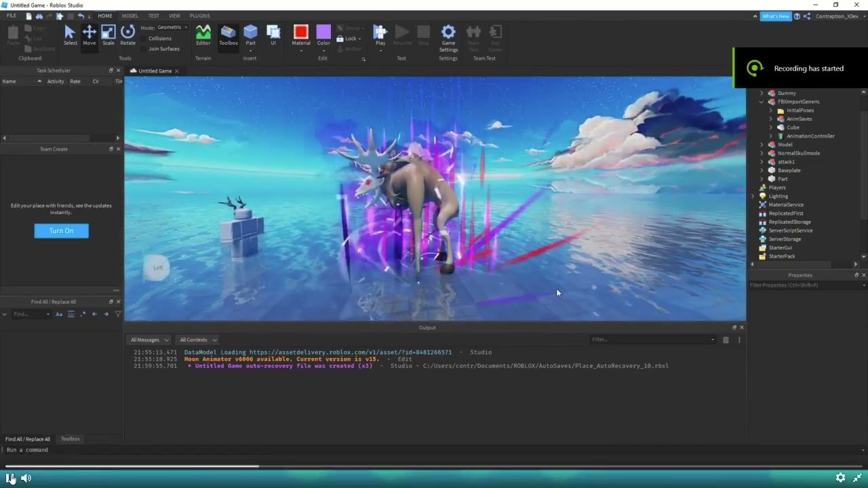Click Turn On for Team Create
Screen dimensions: 868x488
tap(61, 231)
